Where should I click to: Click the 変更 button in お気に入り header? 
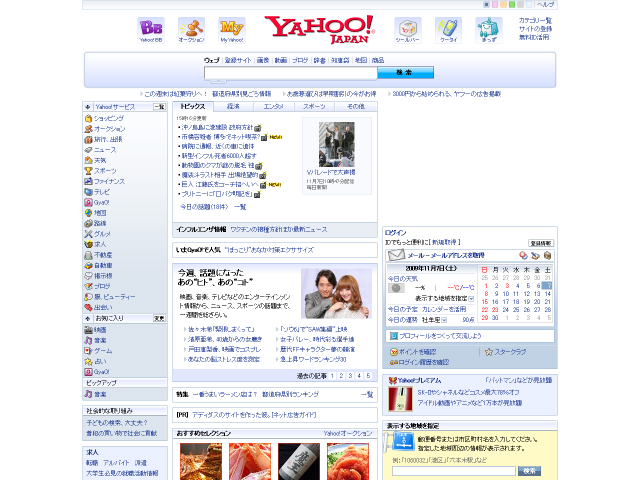pos(159,318)
